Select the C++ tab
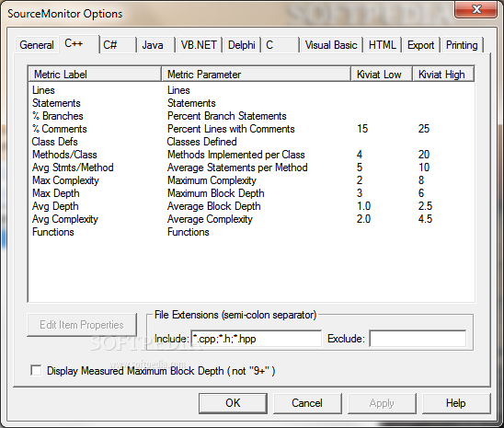 [79, 44]
